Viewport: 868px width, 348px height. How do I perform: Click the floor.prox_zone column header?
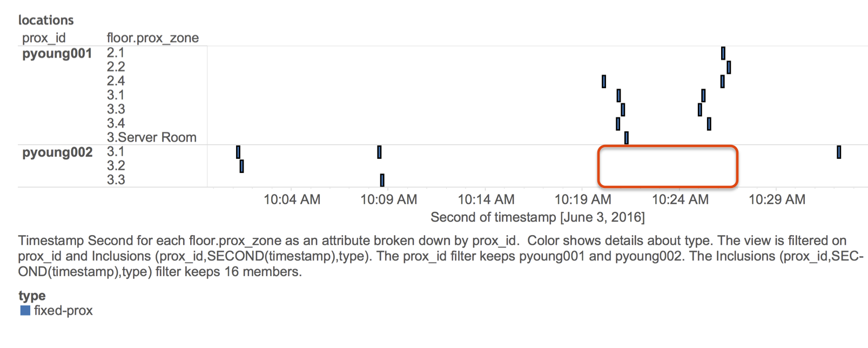pos(152,38)
